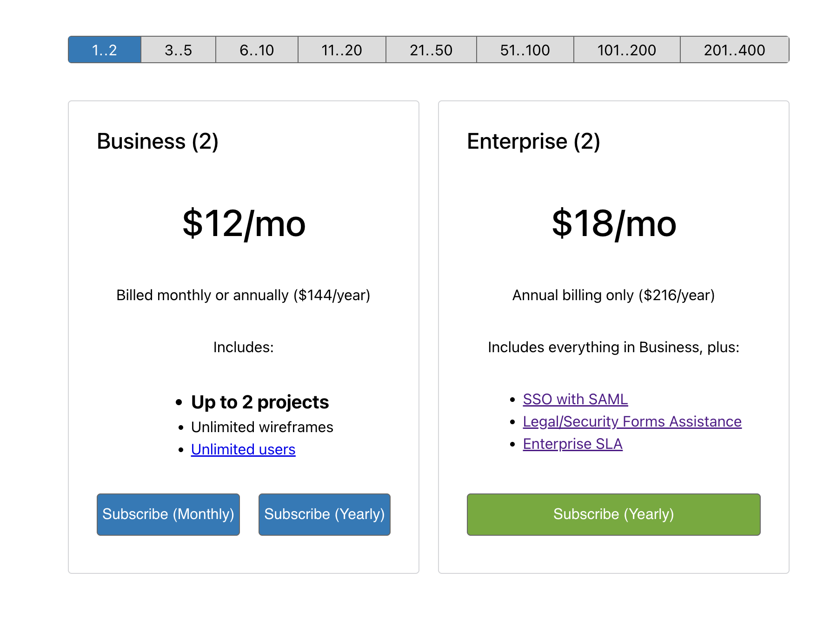This screenshot has height=644, width=837.
Task: Click the green Enterprise Subscribe (Yearly) button
Action: coord(613,514)
